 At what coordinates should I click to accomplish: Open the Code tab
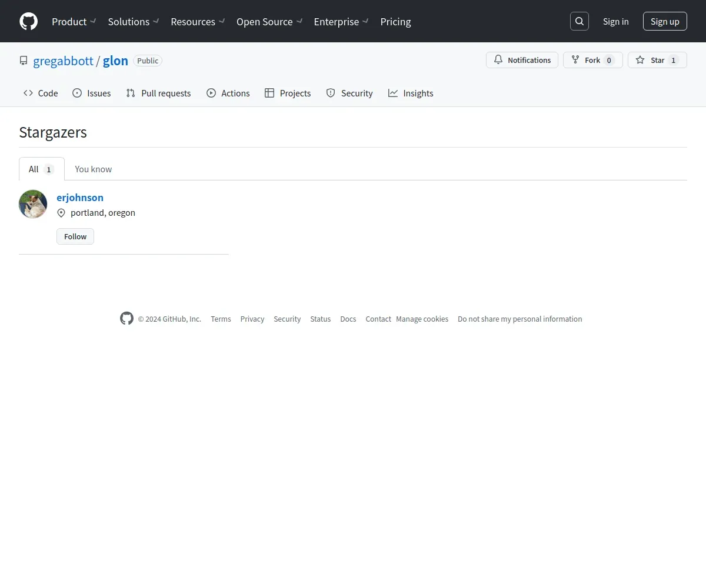(41, 93)
